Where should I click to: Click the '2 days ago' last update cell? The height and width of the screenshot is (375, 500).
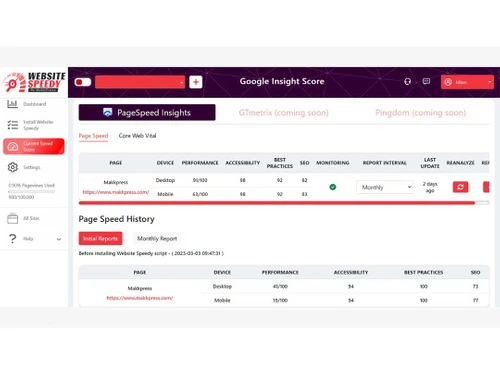pyautogui.click(x=430, y=187)
